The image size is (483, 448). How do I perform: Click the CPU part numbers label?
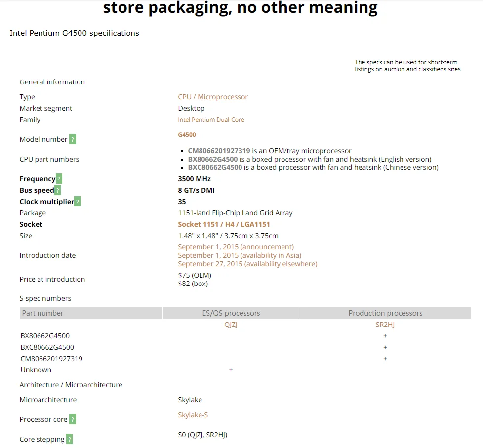pos(49,159)
